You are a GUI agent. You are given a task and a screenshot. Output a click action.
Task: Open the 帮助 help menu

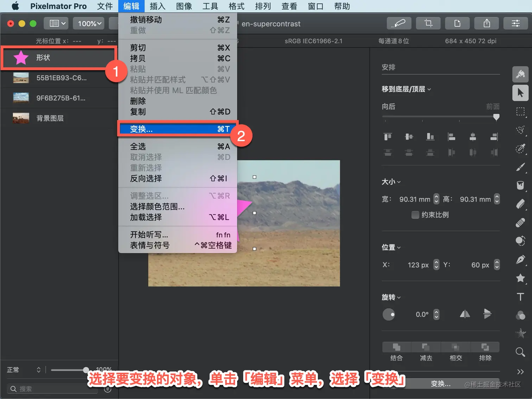(x=342, y=6)
